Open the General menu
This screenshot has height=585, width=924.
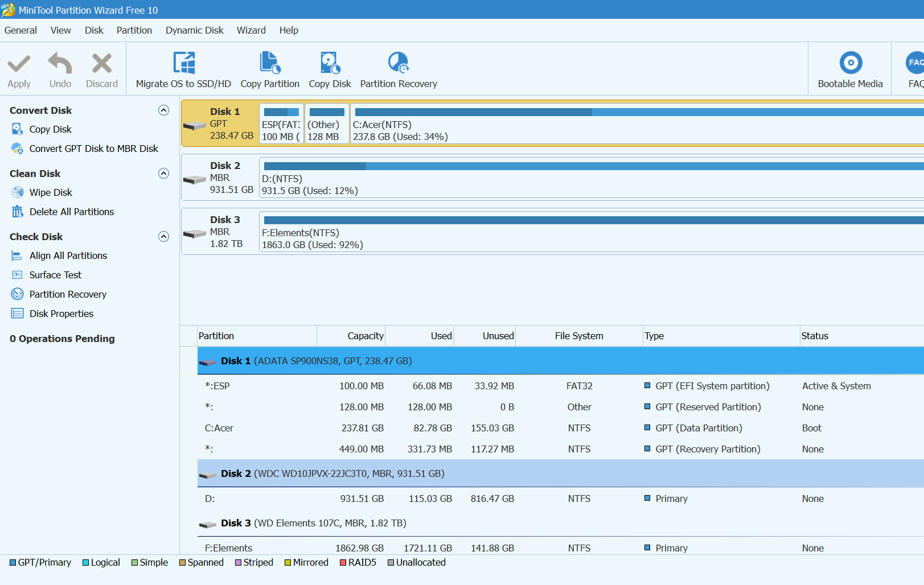pyautogui.click(x=20, y=30)
